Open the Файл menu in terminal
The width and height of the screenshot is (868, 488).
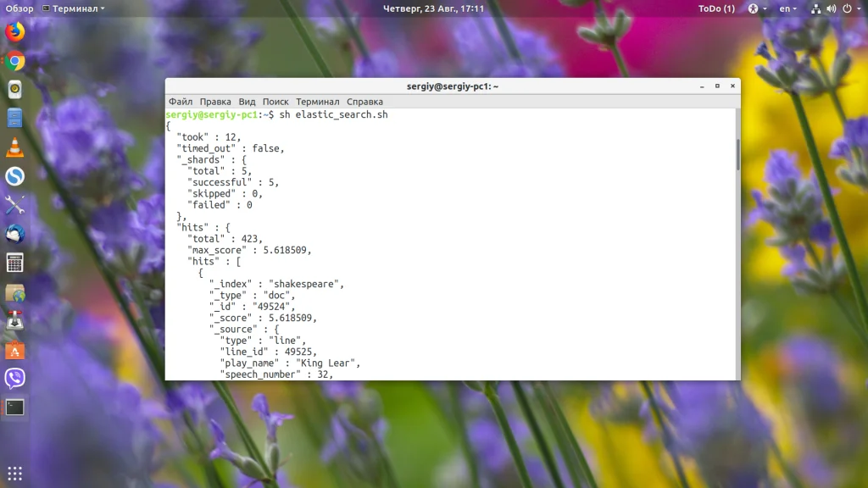point(181,102)
